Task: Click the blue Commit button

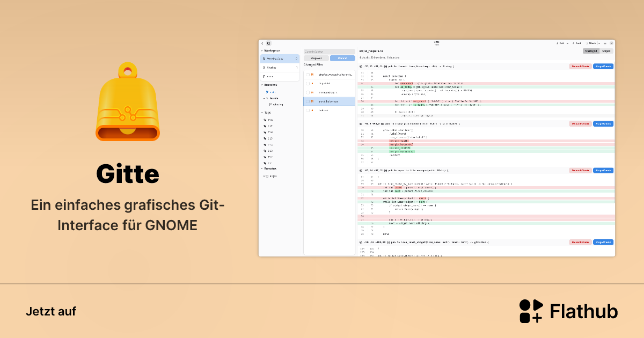Action: pyautogui.click(x=342, y=58)
